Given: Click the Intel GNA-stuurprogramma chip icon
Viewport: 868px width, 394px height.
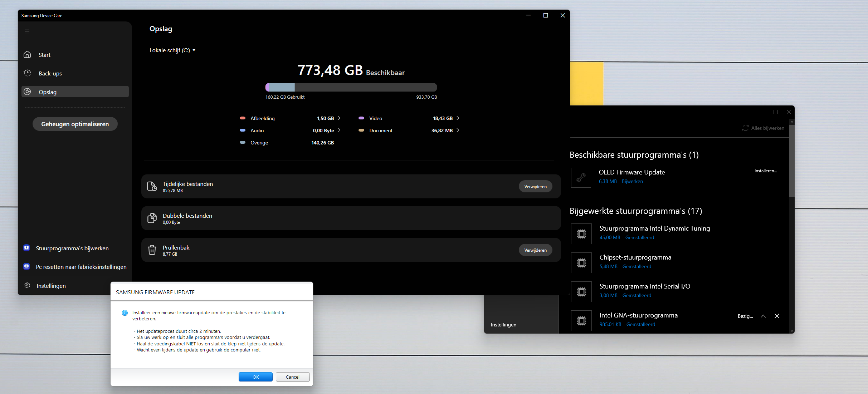Looking at the screenshot, I should tap(581, 321).
